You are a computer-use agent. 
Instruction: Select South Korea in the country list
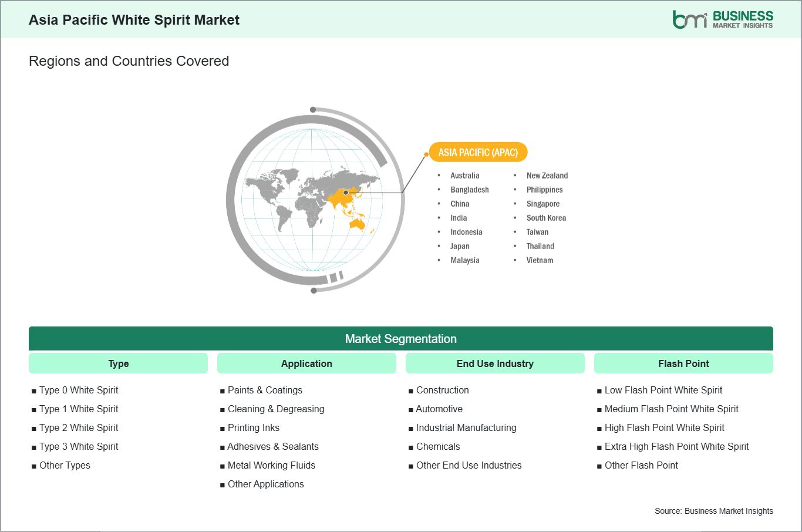(546, 218)
